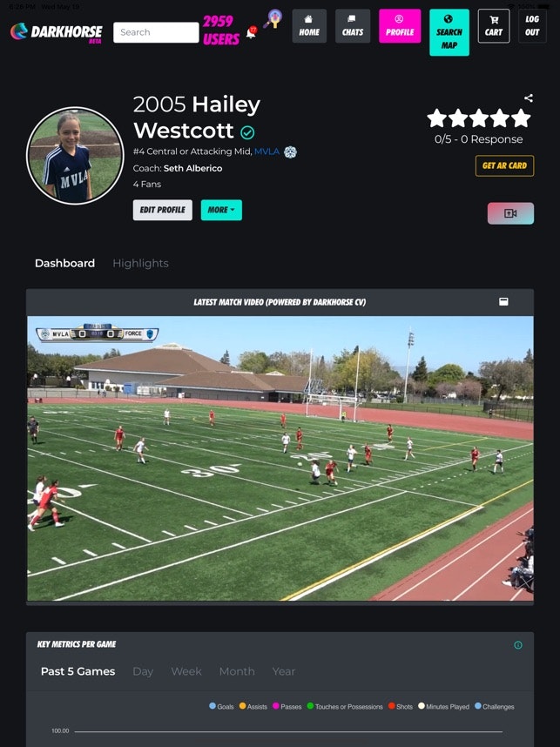This screenshot has width=560, height=747.
Task: Click the verified checkmark badge
Action: (247, 132)
